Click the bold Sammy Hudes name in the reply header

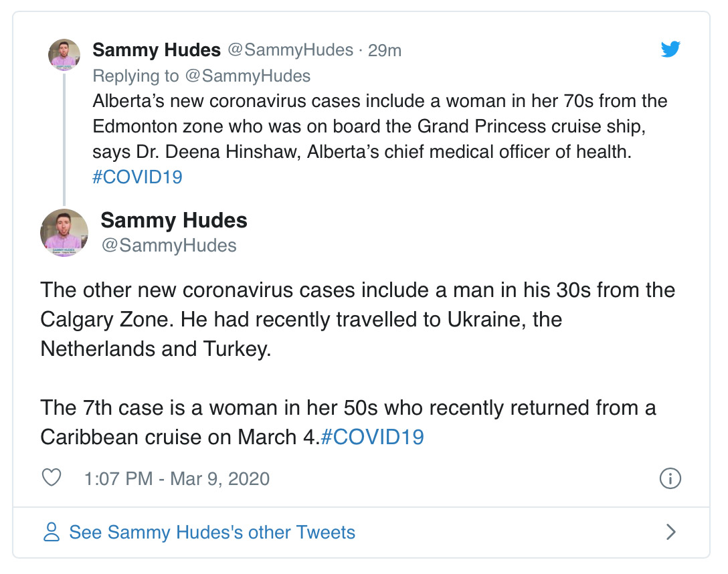(x=157, y=50)
